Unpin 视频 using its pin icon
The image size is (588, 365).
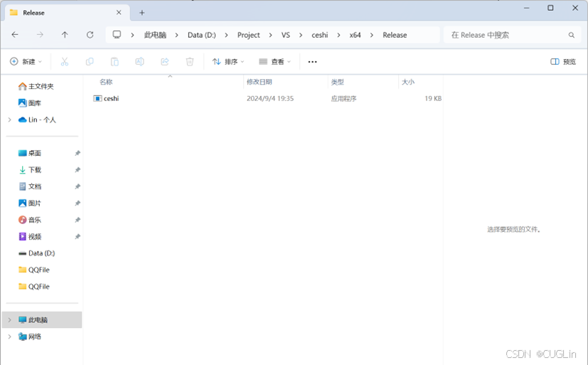click(x=77, y=236)
